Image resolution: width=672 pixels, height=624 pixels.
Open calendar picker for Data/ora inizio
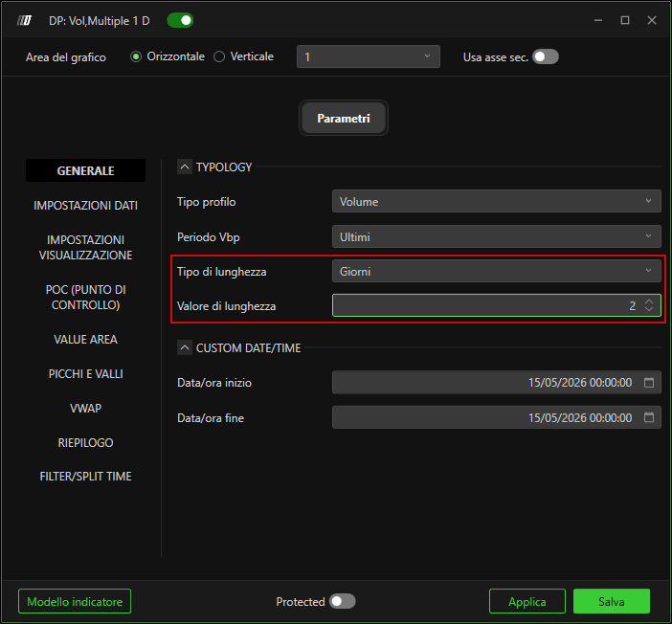click(x=649, y=382)
